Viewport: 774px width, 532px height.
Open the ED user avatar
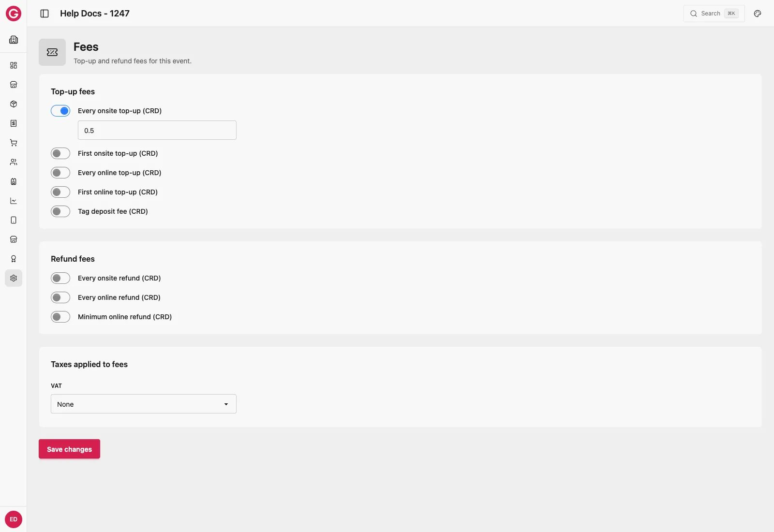pyautogui.click(x=14, y=519)
